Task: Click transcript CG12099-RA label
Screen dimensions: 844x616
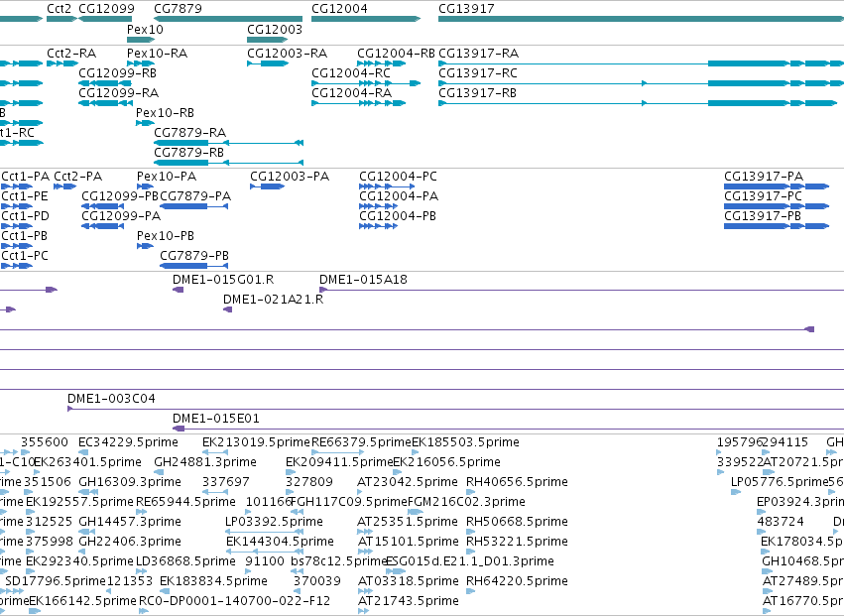Action: point(118,93)
